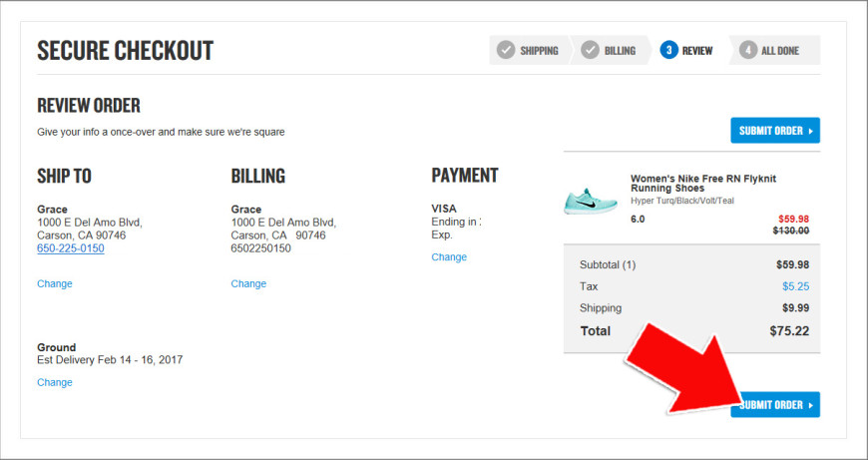
Task: Click Change under Ground delivery method
Action: [55, 382]
